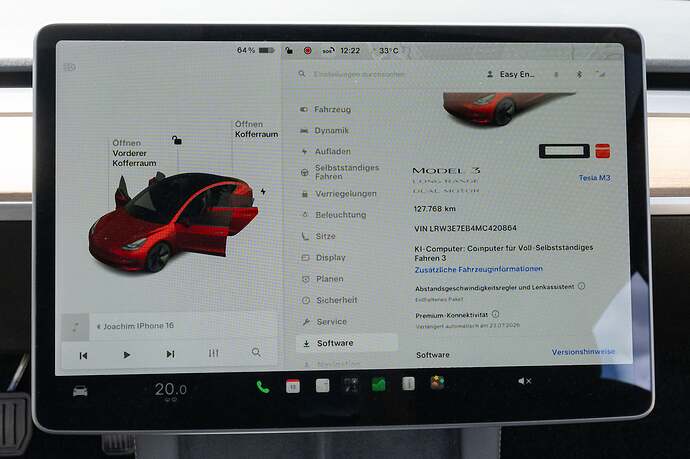Image resolution: width=690 pixels, height=459 pixels.
Task: Open the calendar app in dock
Action: (x=293, y=386)
